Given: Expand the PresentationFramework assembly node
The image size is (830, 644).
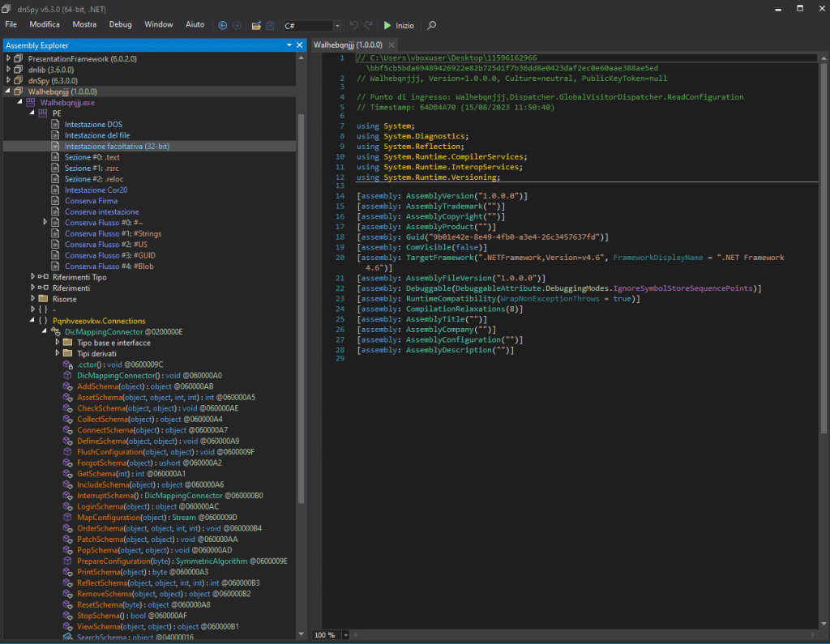Looking at the screenshot, I should pyautogui.click(x=8, y=59).
